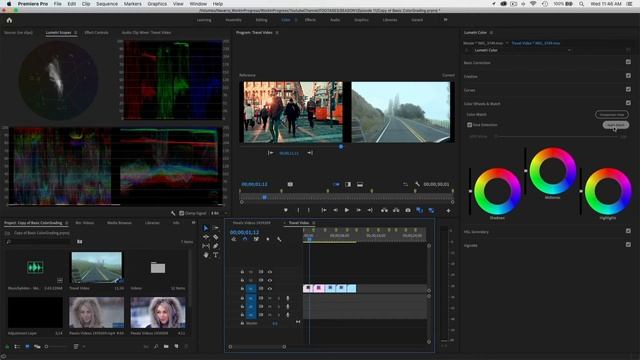The width and height of the screenshot is (640, 360).
Task: Toggle Face Detection checkbox
Action: coord(469,125)
